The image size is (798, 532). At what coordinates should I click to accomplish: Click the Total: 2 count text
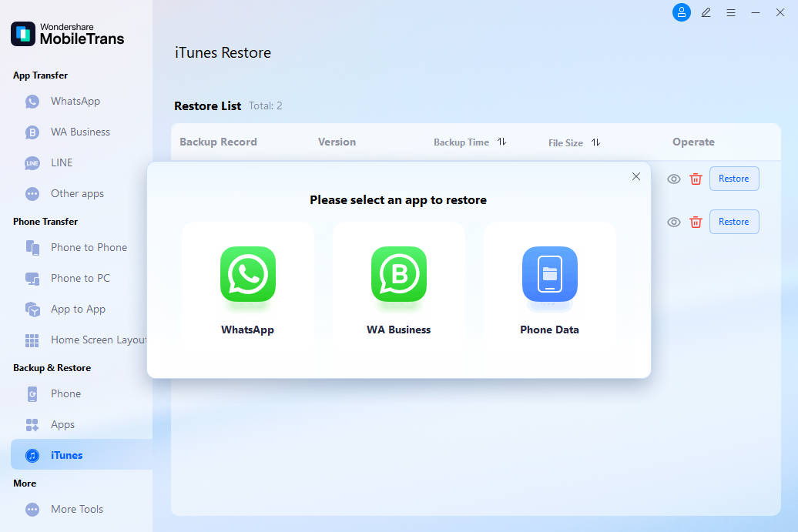point(265,105)
